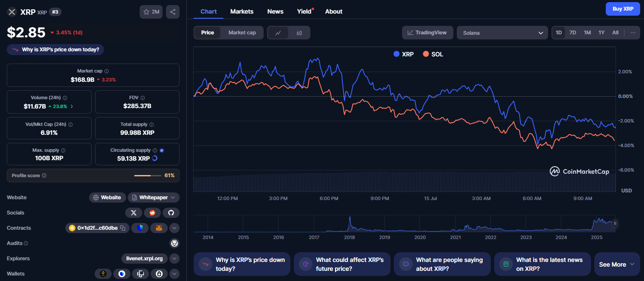The width and height of the screenshot is (644, 281).
Task: Click the Audits info icon
Action: click(x=26, y=243)
